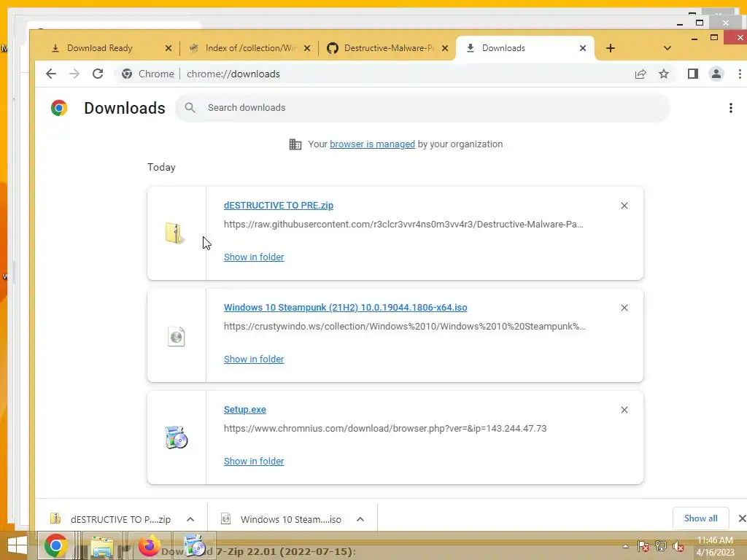Close the Downloads tab
The width and height of the screenshot is (747, 560).
click(x=583, y=48)
